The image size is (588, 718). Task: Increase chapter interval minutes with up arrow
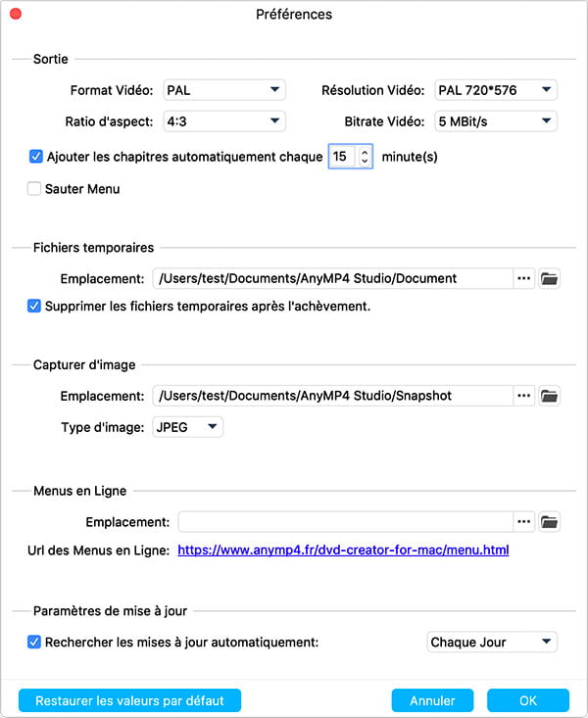tap(365, 151)
